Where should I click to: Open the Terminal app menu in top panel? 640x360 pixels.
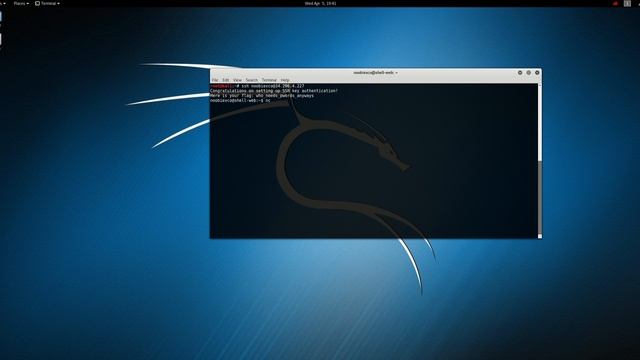pos(47,3)
